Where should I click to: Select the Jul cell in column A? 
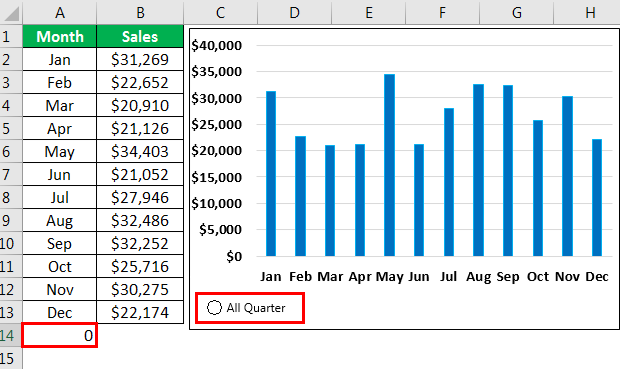[60, 197]
